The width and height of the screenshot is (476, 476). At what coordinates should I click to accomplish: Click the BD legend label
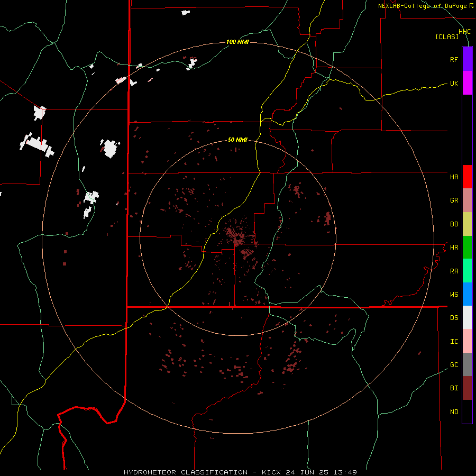tap(454, 224)
